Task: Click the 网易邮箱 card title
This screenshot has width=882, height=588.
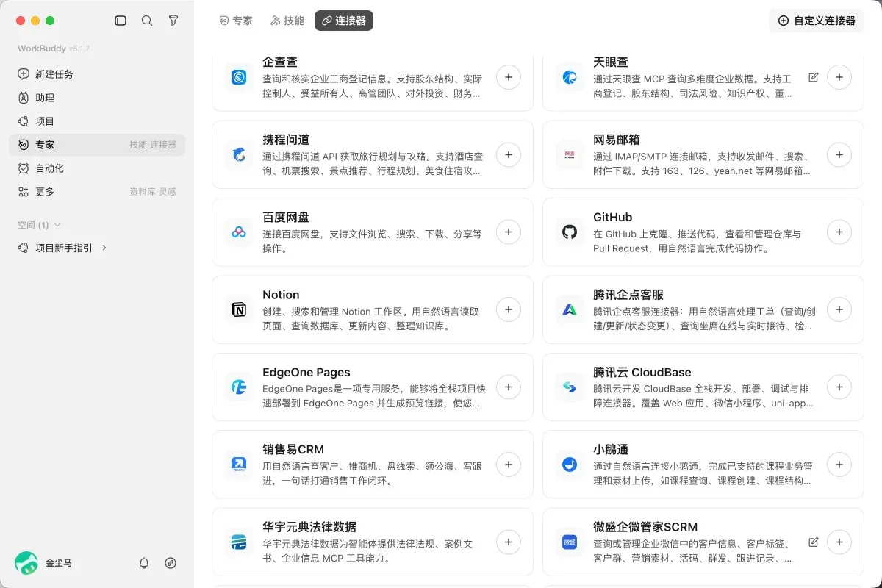Action: point(617,140)
